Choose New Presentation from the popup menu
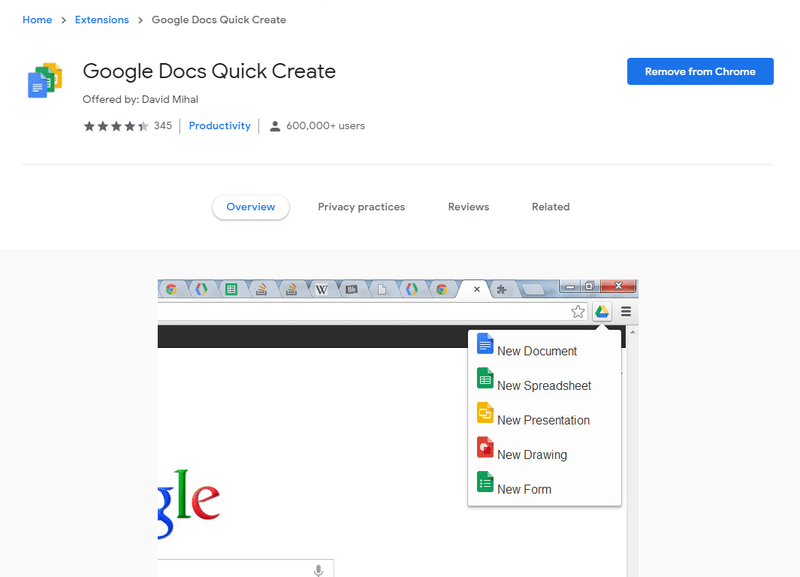 tap(543, 420)
